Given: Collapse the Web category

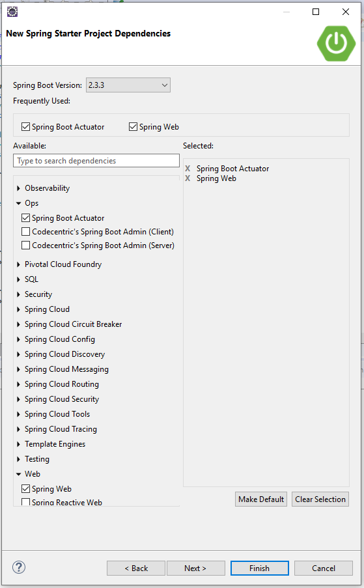Looking at the screenshot, I should tap(18, 475).
